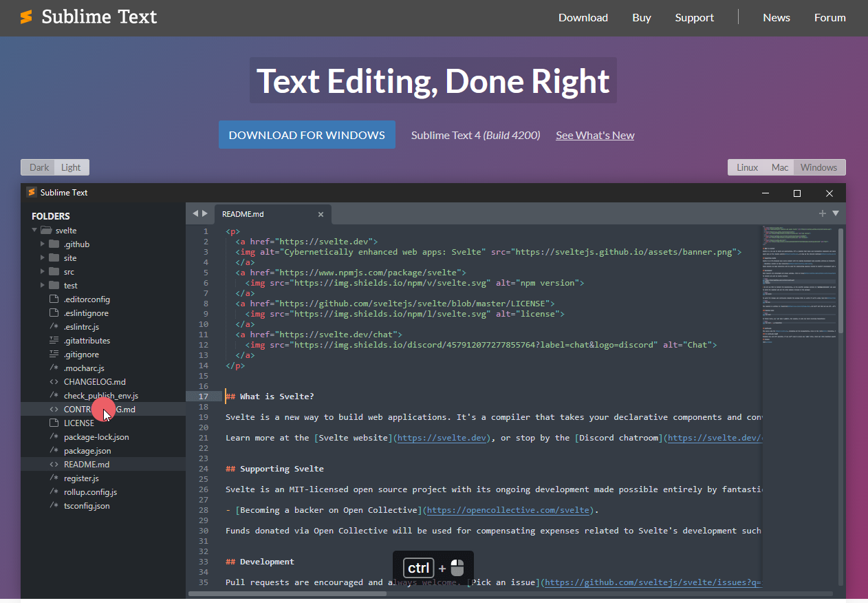Click the test folder icon
Screen dimensions: 868x603
tap(54, 285)
